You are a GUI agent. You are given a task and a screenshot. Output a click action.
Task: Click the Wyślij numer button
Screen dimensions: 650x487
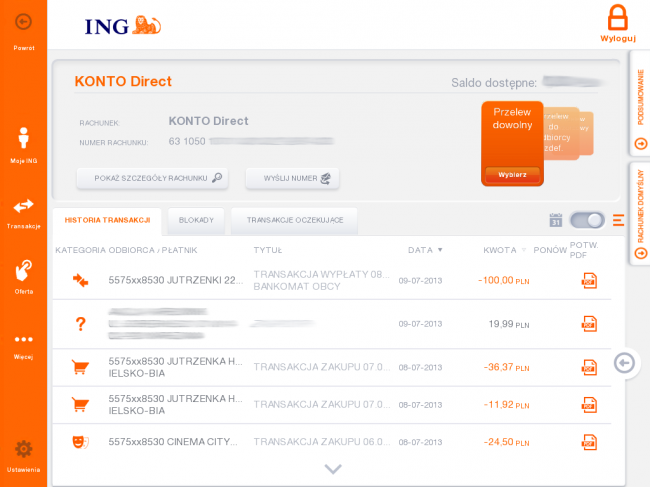point(292,178)
